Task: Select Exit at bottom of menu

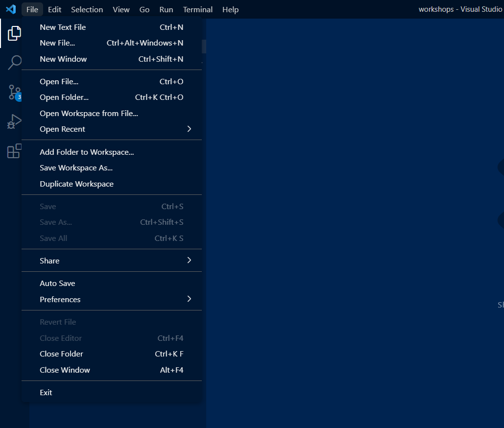Action: tap(46, 392)
